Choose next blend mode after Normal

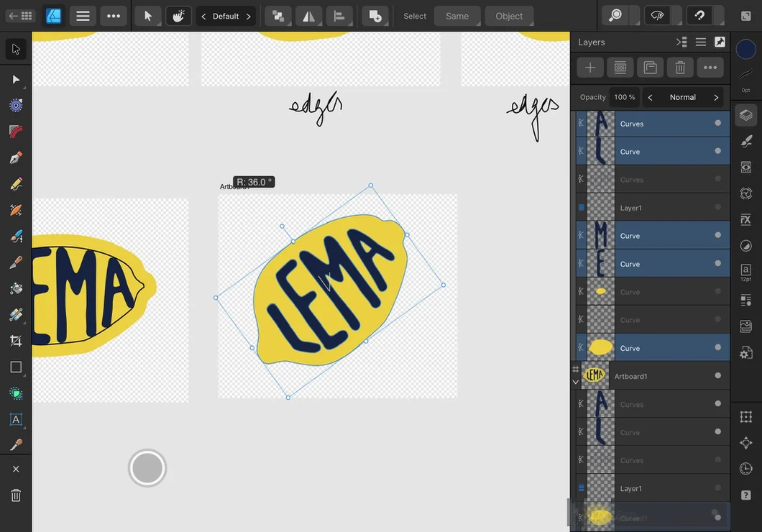(x=716, y=97)
